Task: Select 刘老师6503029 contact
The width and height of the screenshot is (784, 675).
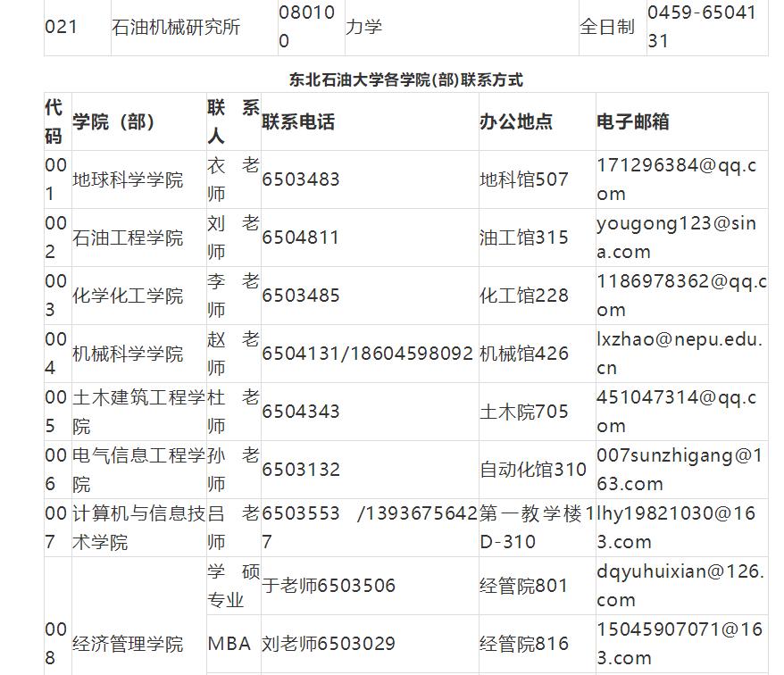Action: (329, 644)
